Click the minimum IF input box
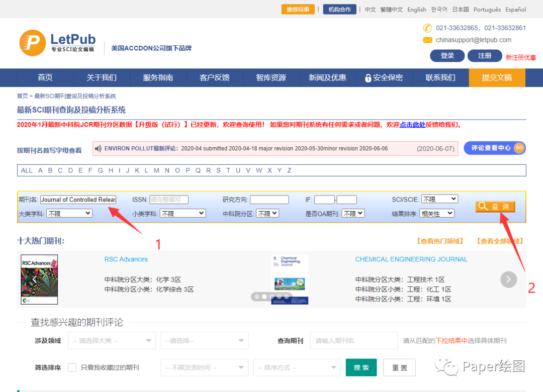Viewport: 543px width, 392px height. 324,200
